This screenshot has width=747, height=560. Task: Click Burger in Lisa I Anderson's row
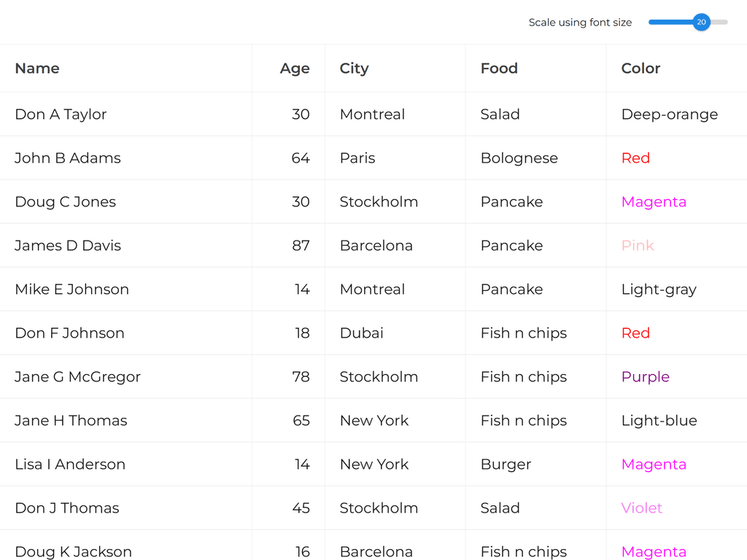506,464
